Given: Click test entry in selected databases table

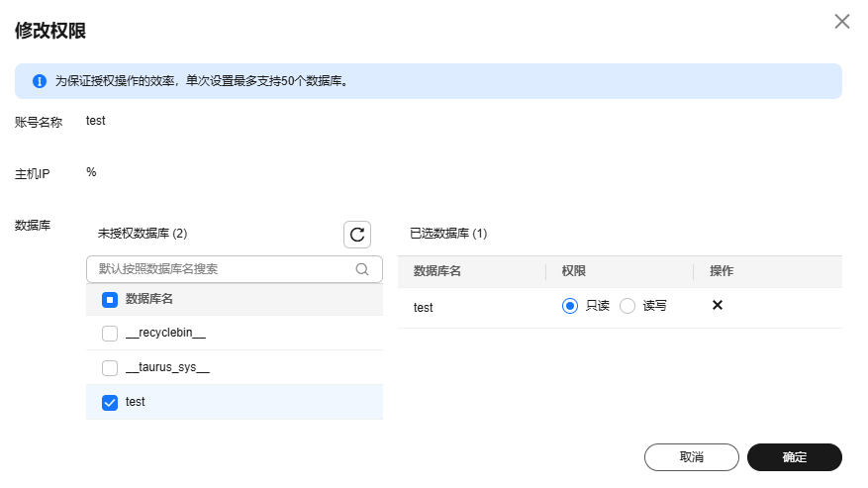Looking at the screenshot, I should click(x=424, y=307).
